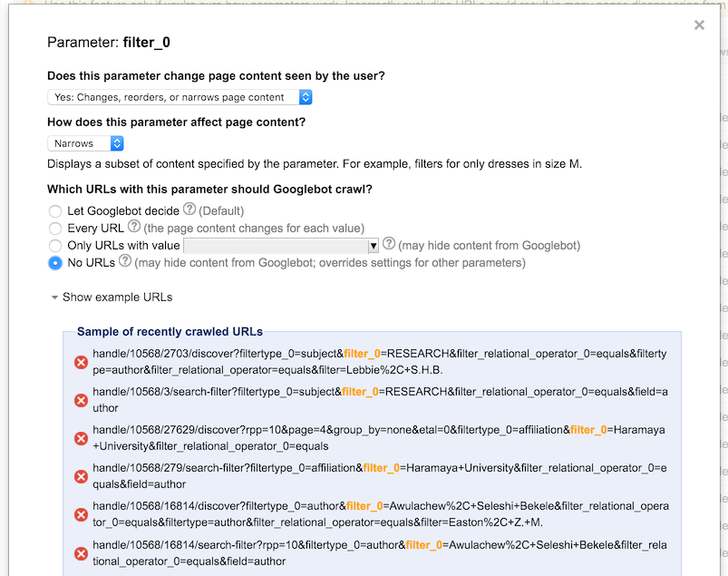This screenshot has width=728, height=576.
Task: Select 'Only URLs with value' radio option
Action: pyautogui.click(x=55, y=246)
